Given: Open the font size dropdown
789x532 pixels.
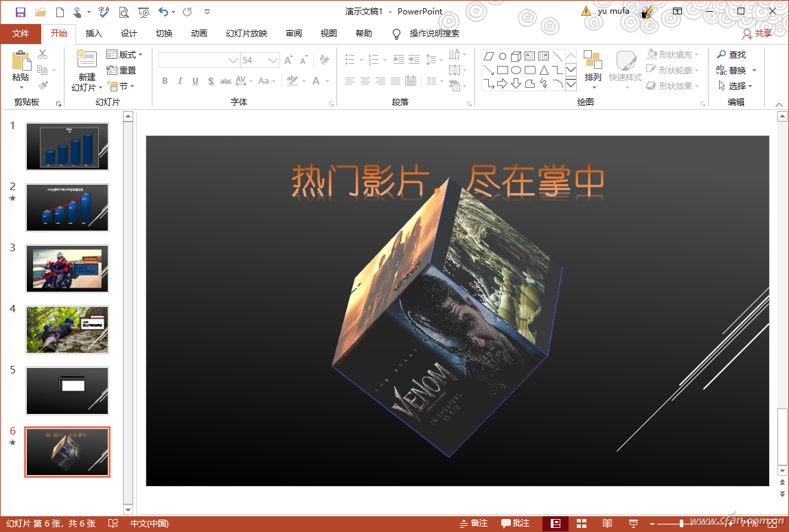Looking at the screenshot, I should point(273,60).
